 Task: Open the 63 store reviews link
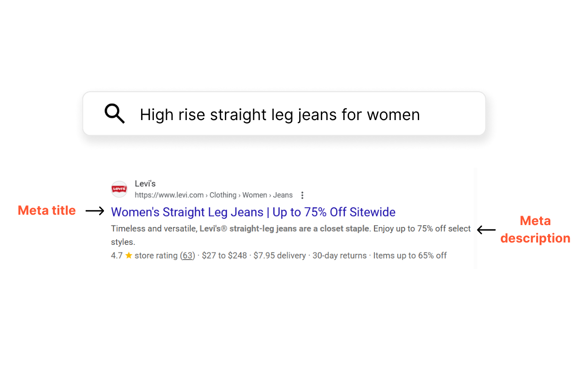click(x=188, y=256)
